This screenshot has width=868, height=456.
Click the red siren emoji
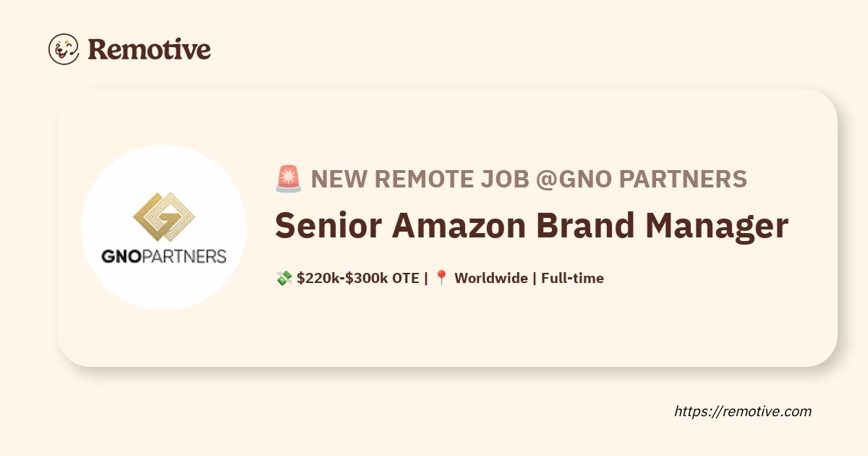pyautogui.click(x=288, y=179)
